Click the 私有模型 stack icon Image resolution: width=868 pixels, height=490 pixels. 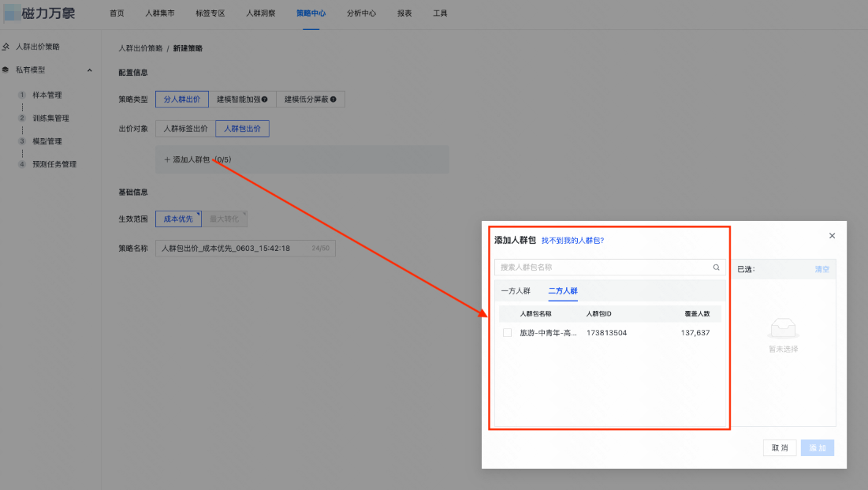pyautogui.click(x=6, y=70)
